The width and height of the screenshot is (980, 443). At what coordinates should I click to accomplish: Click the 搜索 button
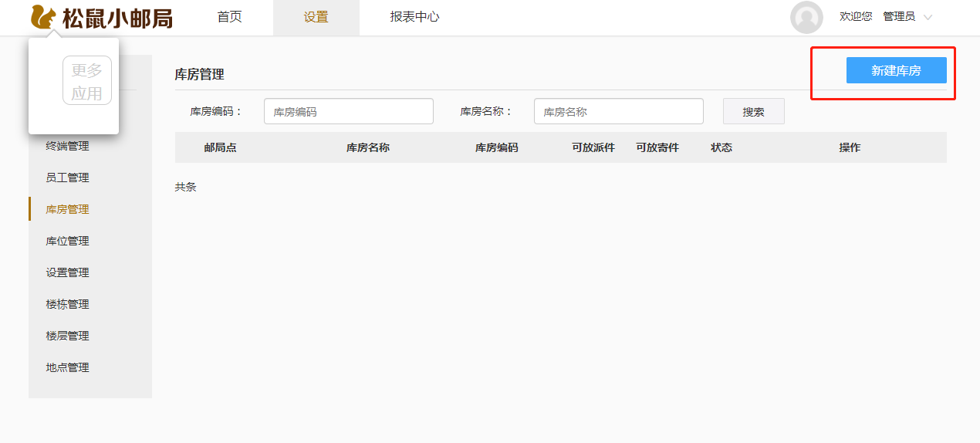point(753,111)
